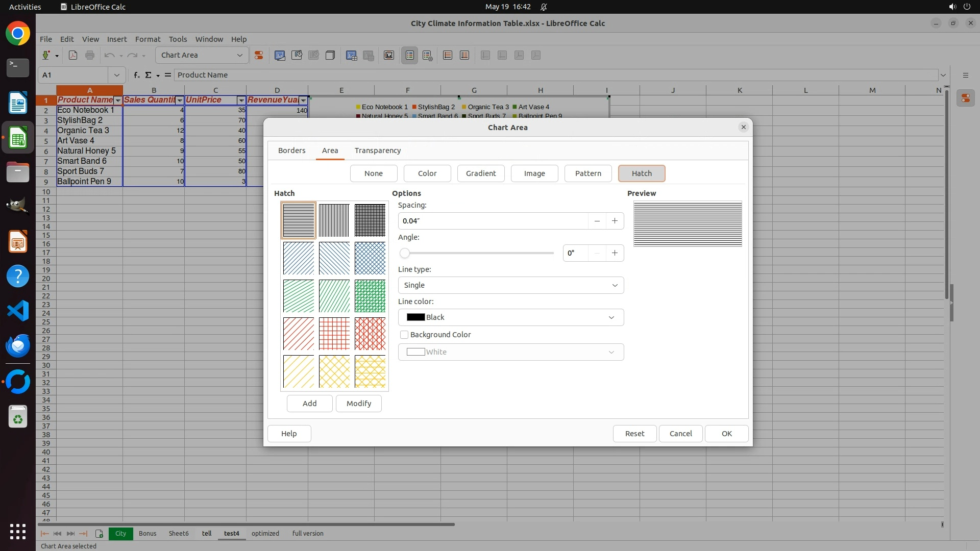Click the Horizontal Grids toolbar icon

(448, 55)
